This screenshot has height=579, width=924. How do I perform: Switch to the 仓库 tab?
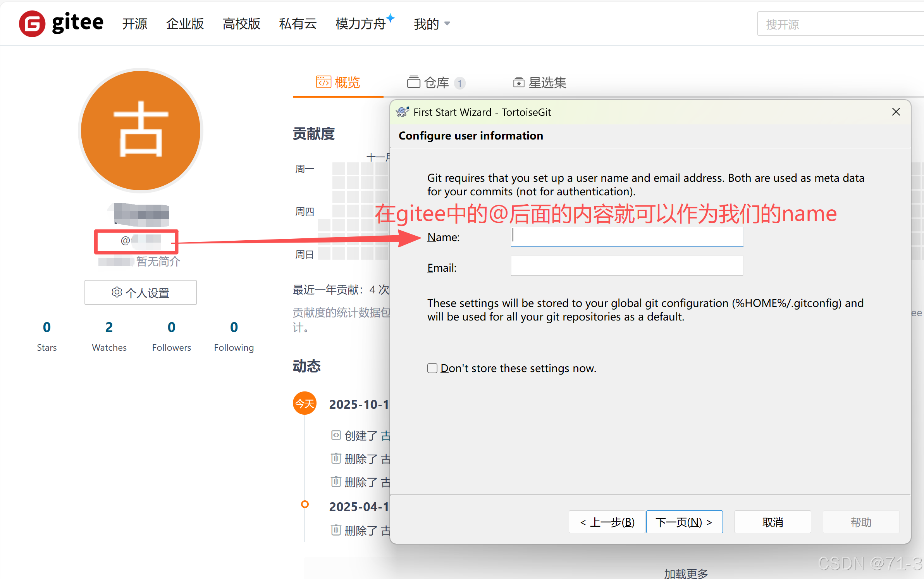[x=435, y=83]
